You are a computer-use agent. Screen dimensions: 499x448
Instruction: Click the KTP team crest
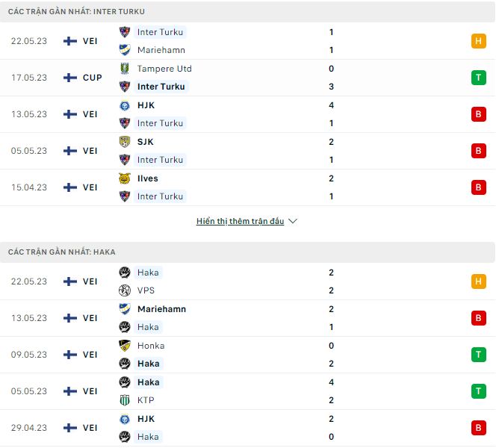(x=125, y=400)
